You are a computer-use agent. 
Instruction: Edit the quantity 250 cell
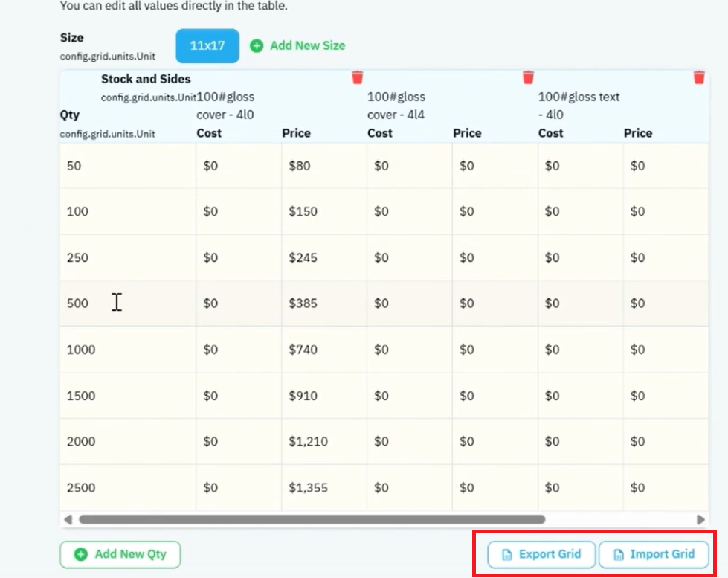[x=128, y=257]
